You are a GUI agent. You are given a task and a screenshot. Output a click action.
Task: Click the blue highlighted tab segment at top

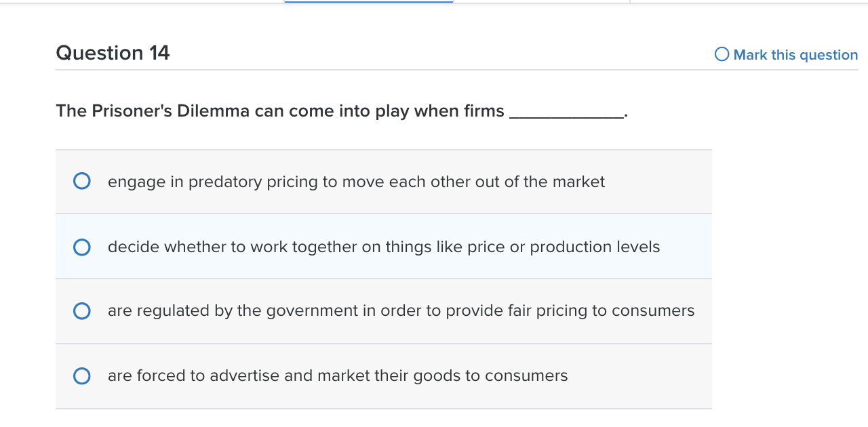(368, 2)
